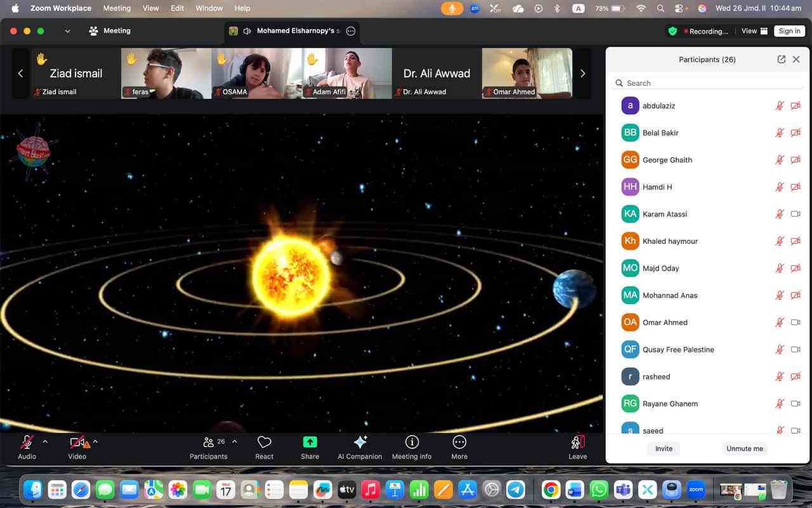Expand the arrow beside Participants count
The image size is (812, 508).
coord(235,441)
